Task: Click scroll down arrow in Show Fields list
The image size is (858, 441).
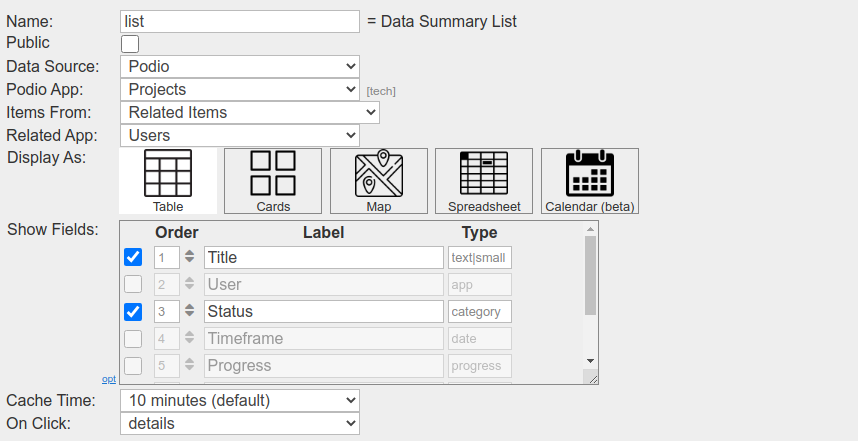Action: point(590,360)
